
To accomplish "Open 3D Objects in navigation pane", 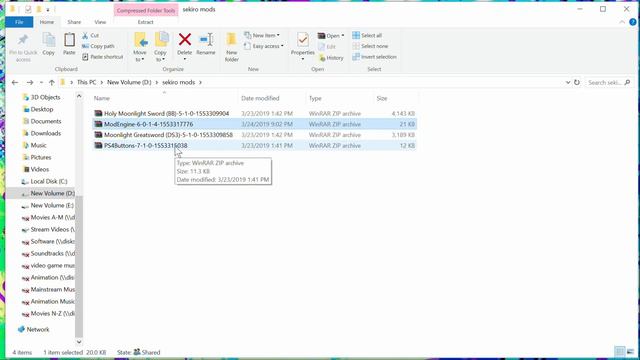I will (x=41, y=97).
